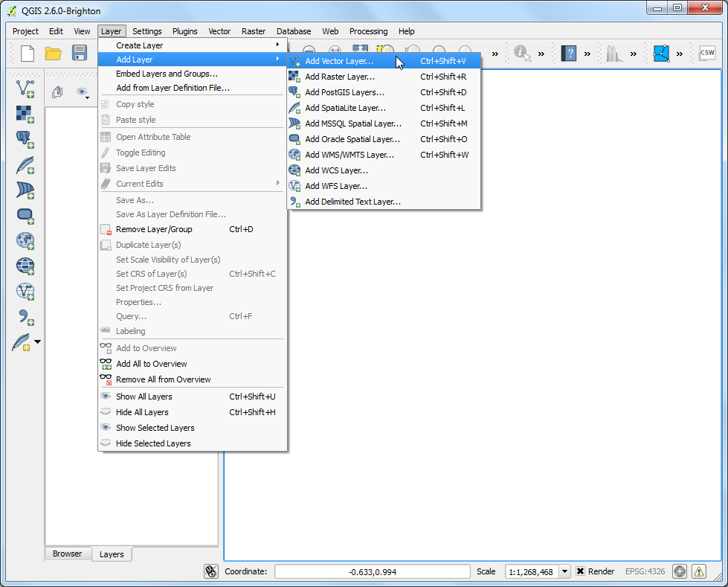
Task: Click the Scale value field
Action: coord(532,571)
